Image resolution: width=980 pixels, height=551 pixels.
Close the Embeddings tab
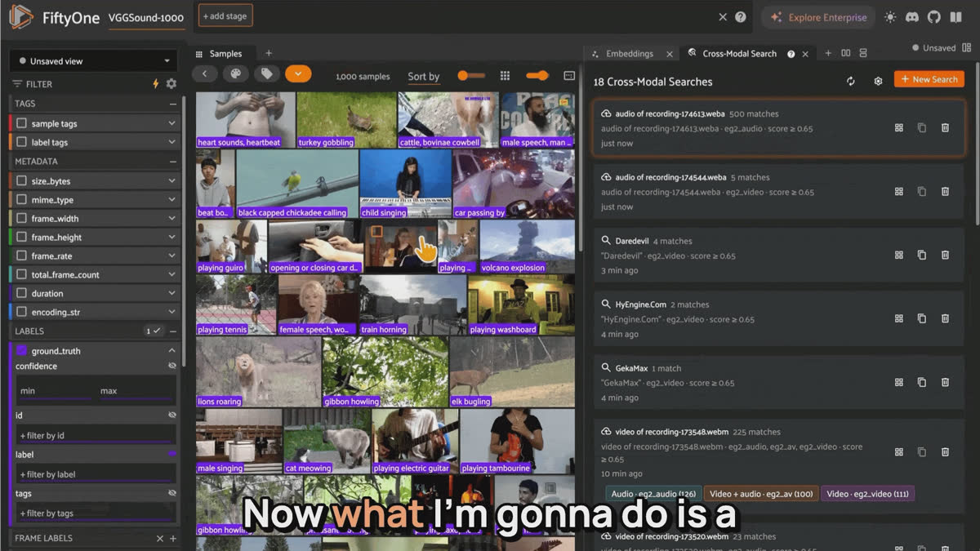670,54
